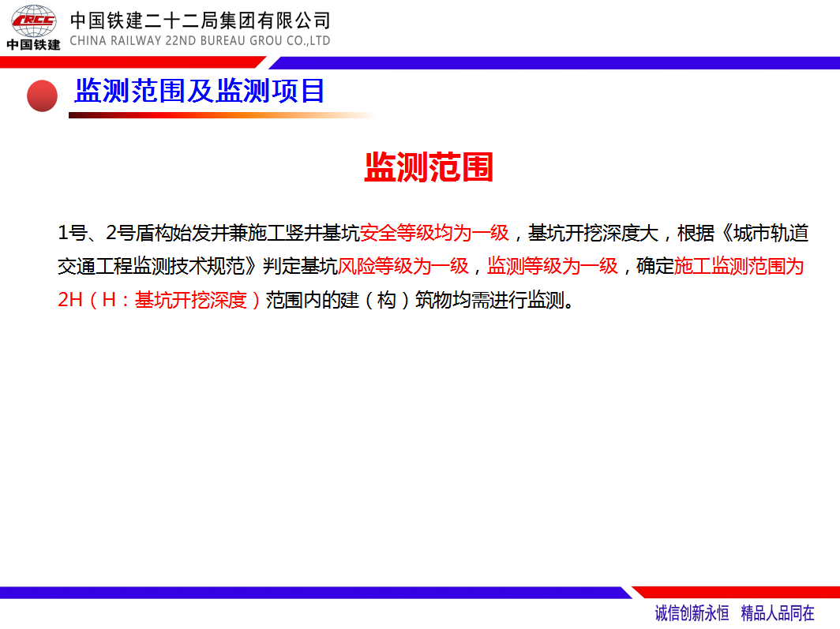Screen dimensions: 840x629
Task: Click the CRCC globe logo
Action: point(34,21)
